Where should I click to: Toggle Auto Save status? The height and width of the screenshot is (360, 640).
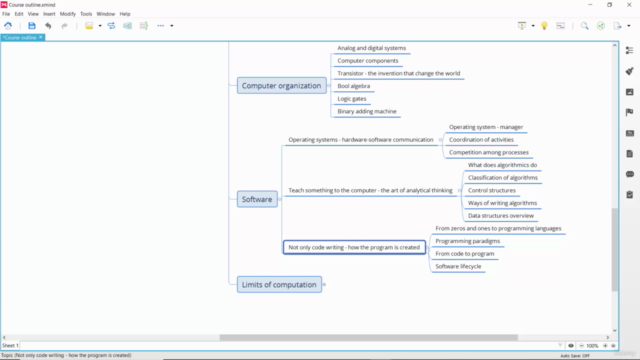pyautogui.click(x=575, y=356)
